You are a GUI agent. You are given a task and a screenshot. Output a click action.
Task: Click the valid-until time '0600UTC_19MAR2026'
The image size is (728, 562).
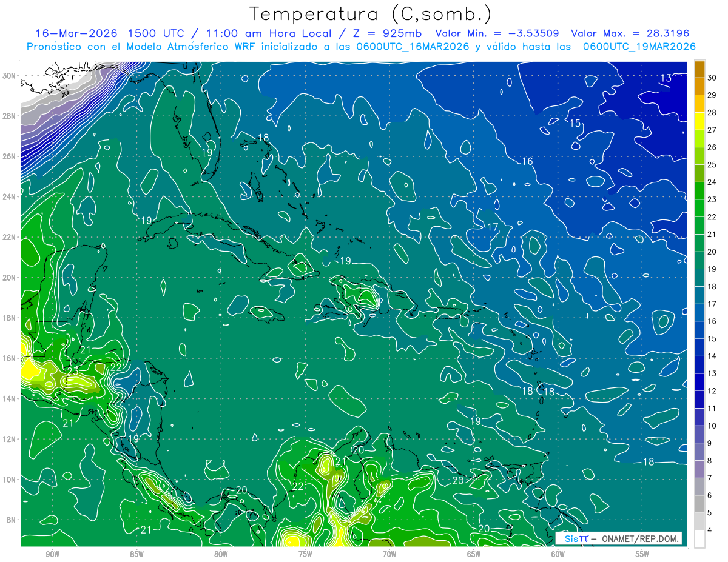[x=639, y=47]
